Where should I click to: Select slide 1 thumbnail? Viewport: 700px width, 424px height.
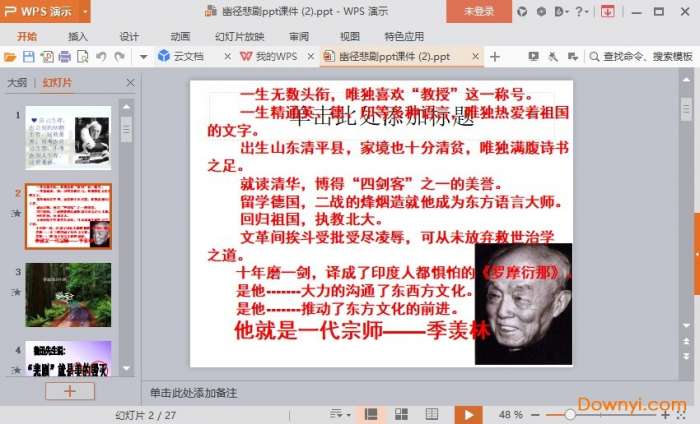coord(68,138)
